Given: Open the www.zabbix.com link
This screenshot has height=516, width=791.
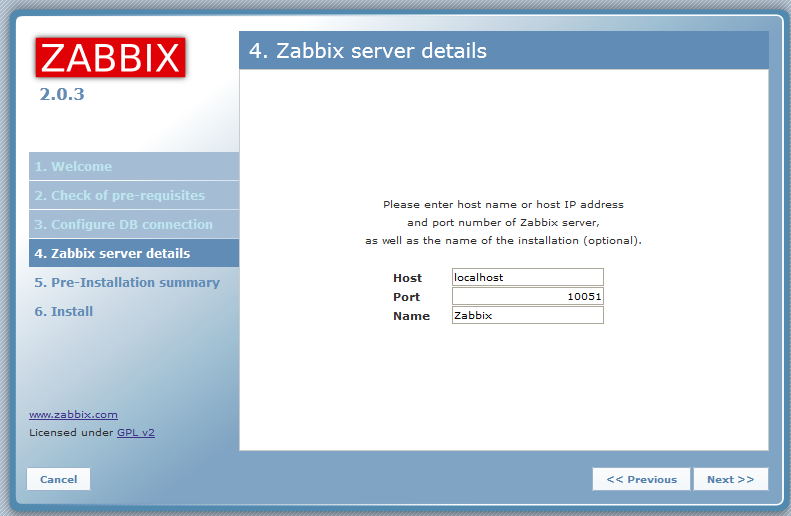Looking at the screenshot, I should tap(73, 414).
